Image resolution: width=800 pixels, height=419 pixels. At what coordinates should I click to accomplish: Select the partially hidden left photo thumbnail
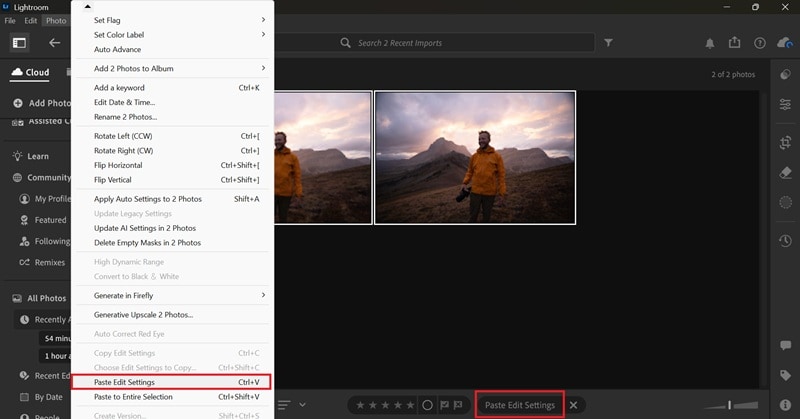(323, 158)
